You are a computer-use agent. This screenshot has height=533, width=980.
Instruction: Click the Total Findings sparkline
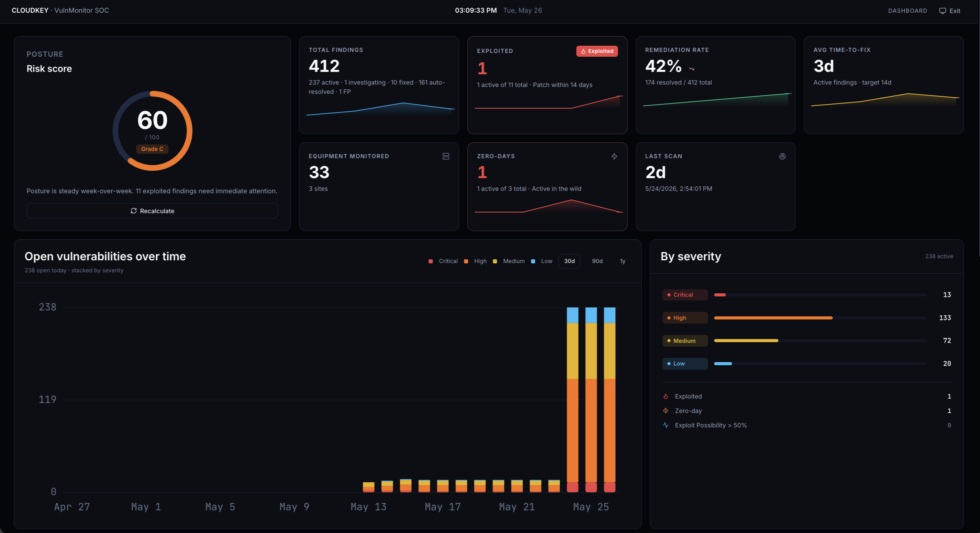click(x=380, y=109)
